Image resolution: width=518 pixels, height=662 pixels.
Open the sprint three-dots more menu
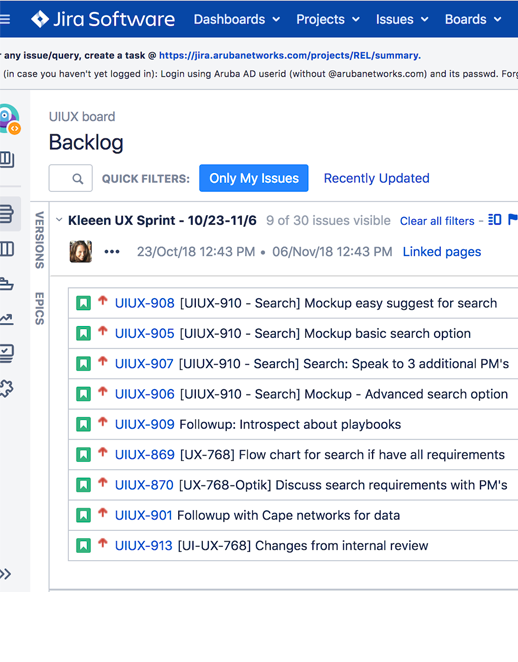coord(112,252)
